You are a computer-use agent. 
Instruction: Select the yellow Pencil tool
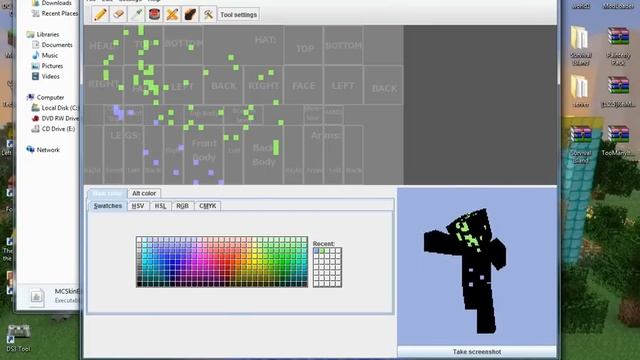(100, 14)
